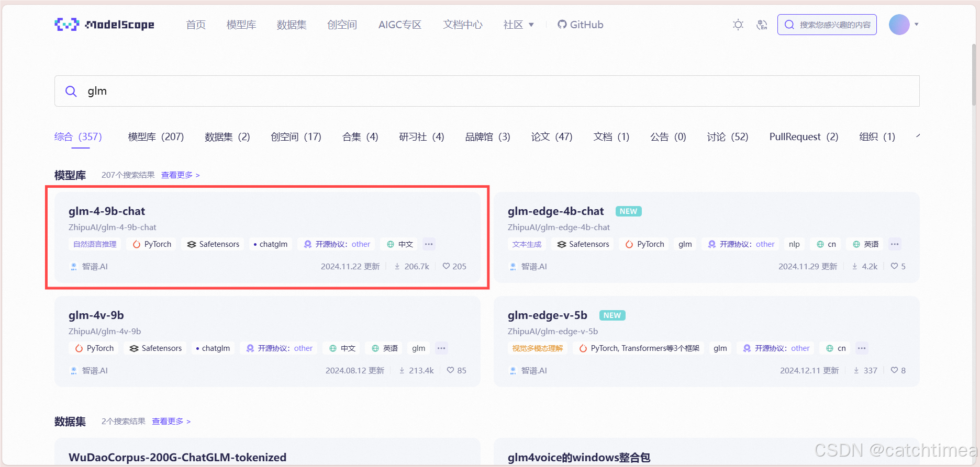Screen dimensions: 980x467
Task: Click 查看更多 beside the 模型库 results heading
Action: click(x=180, y=175)
